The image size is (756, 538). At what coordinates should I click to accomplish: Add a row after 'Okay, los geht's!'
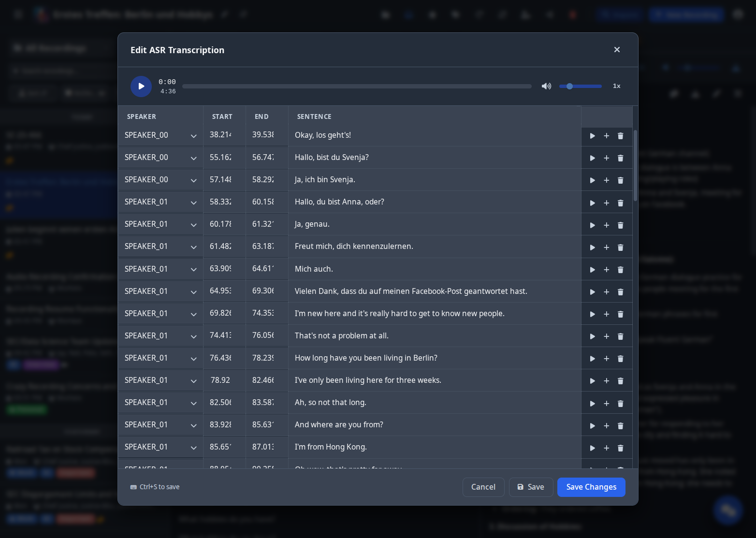[x=606, y=136]
